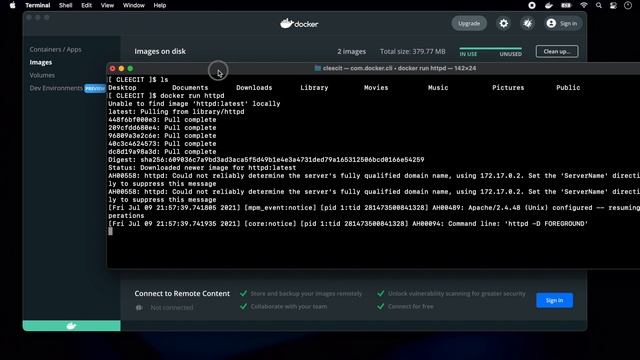The image size is (640, 360).
Task: Click the Digest sha256 line
Action: (266, 160)
